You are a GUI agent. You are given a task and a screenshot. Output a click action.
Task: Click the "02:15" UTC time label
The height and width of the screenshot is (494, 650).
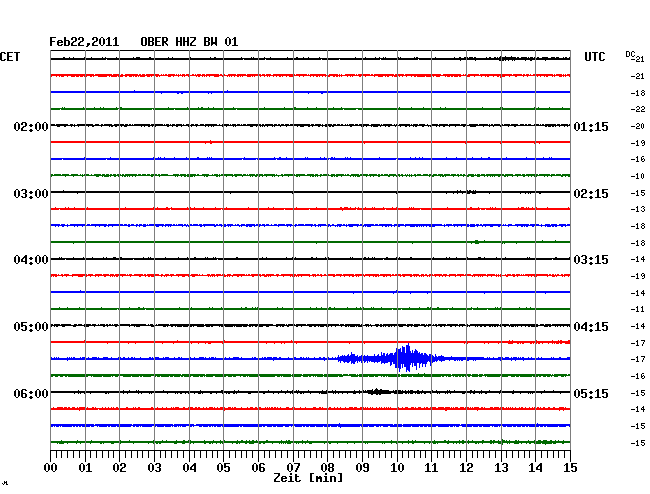coord(591,194)
